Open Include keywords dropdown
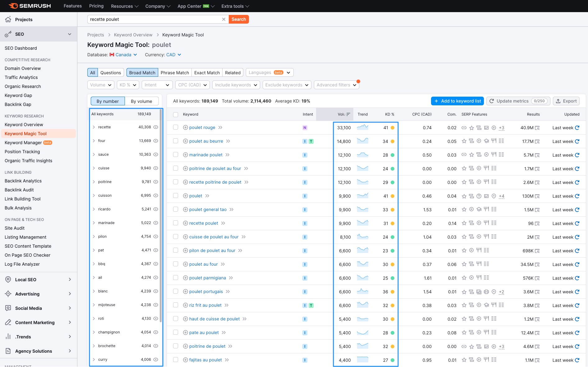The width and height of the screenshot is (588, 367). pyautogui.click(x=236, y=85)
